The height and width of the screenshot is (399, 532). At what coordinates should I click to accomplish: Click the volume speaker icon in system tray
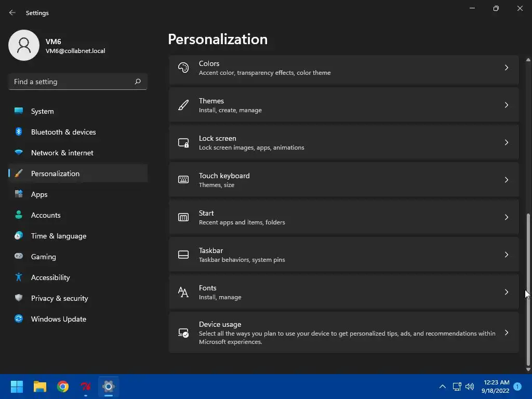pyautogui.click(x=470, y=387)
